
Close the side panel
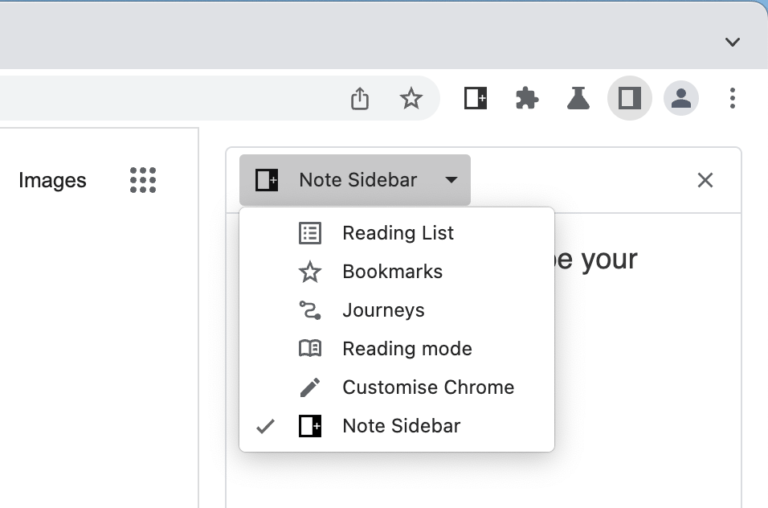point(705,180)
